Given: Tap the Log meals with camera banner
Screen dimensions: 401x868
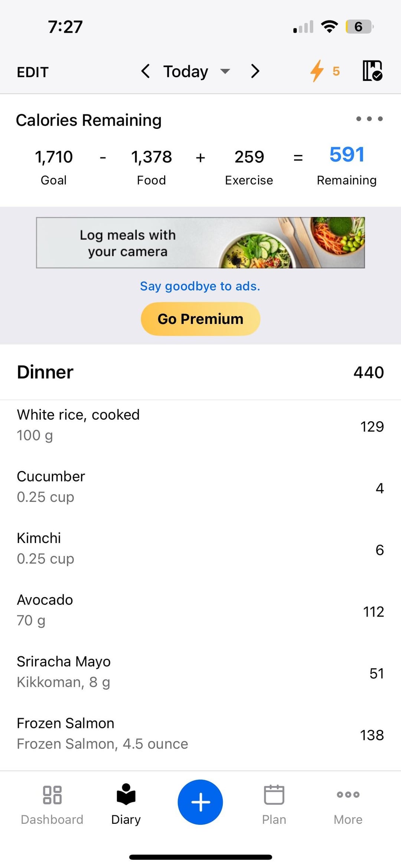Looking at the screenshot, I should click(x=200, y=243).
